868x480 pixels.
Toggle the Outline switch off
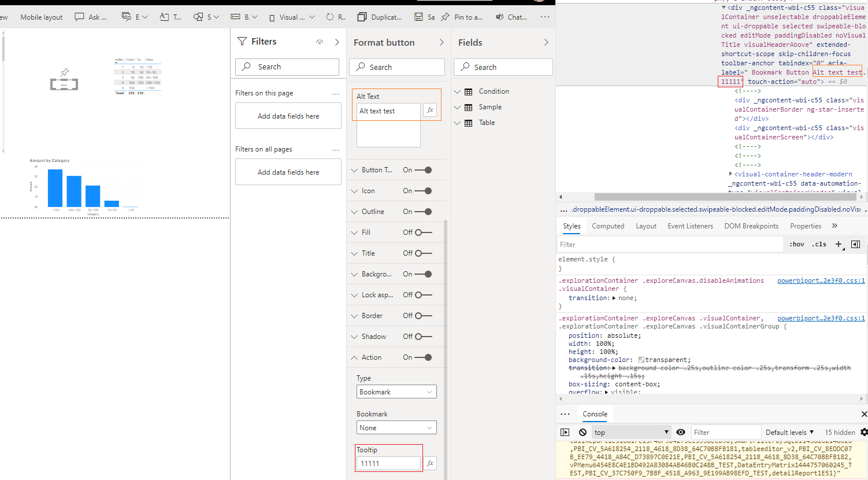point(424,212)
